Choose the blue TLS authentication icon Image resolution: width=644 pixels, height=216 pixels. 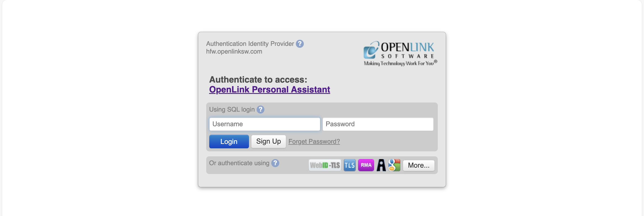(350, 165)
